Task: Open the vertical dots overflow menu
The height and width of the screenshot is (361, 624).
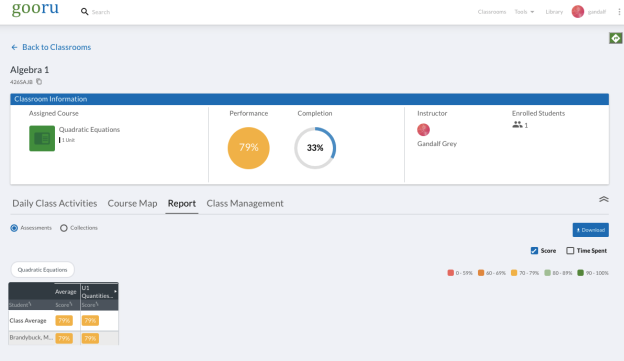Action: (x=619, y=12)
